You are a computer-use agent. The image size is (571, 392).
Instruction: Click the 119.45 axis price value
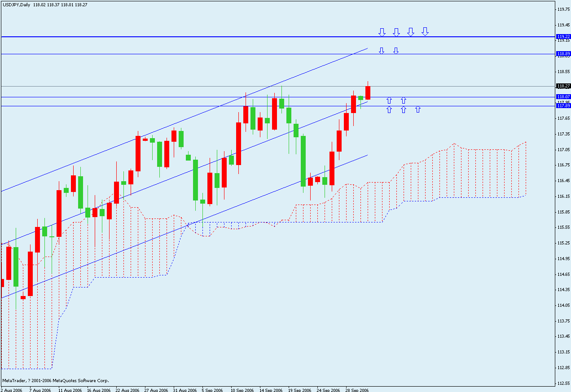[x=563, y=25]
